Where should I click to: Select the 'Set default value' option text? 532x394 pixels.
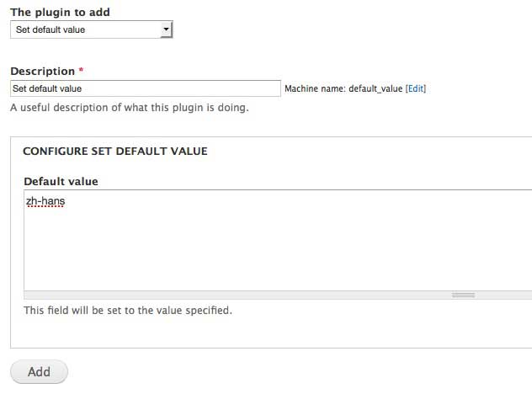pyautogui.click(x=51, y=29)
